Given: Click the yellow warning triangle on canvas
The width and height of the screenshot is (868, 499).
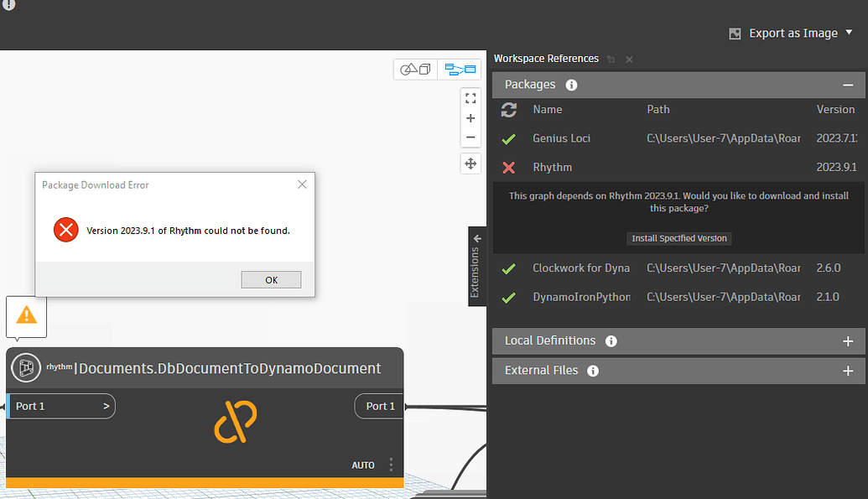Looking at the screenshot, I should click(26, 316).
